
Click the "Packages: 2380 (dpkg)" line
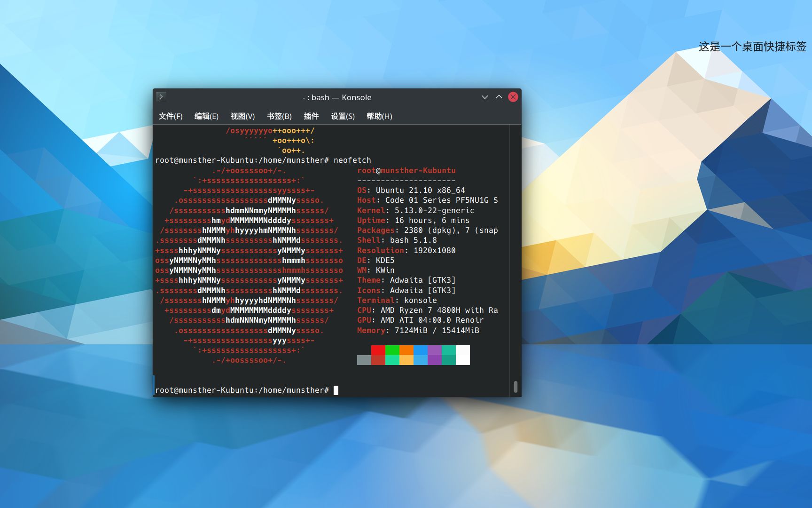(x=428, y=230)
